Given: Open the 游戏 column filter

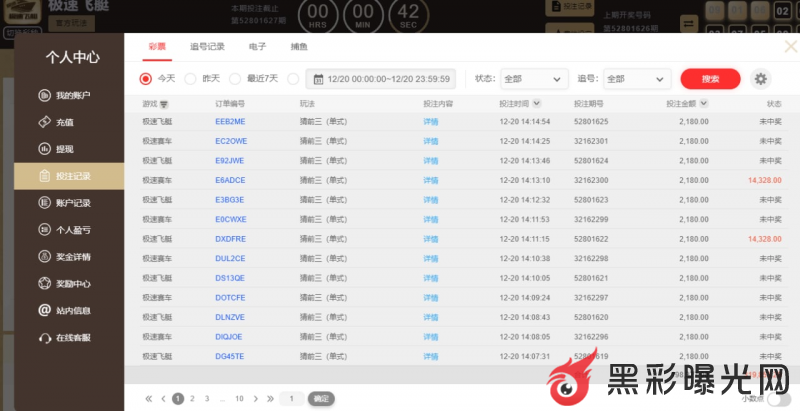Looking at the screenshot, I should tap(165, 104).
